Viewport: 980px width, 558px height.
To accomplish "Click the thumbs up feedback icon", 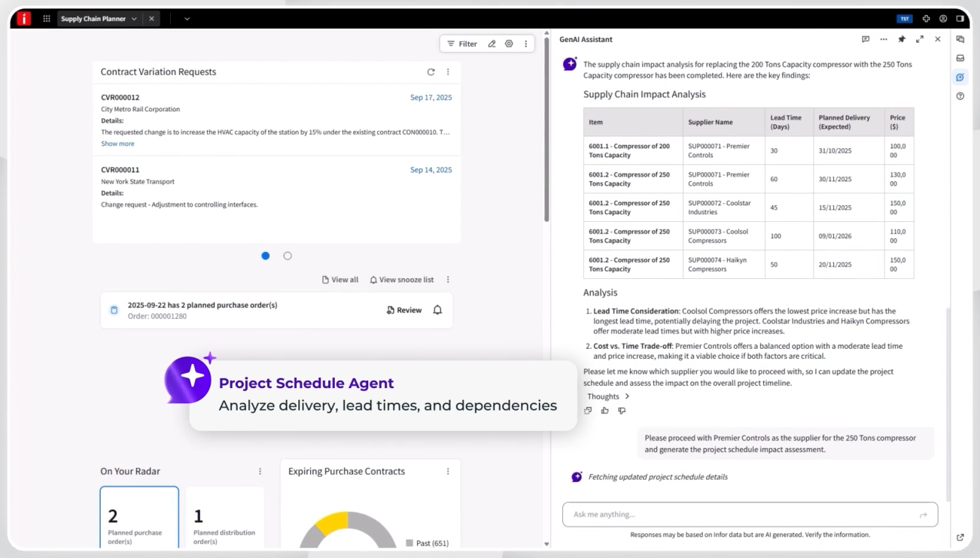I will [604, 411].
